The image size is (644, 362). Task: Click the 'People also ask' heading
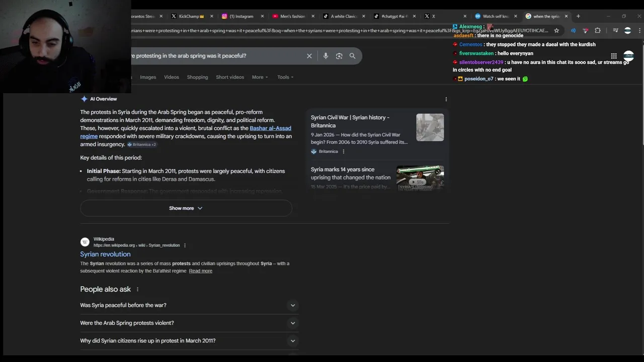pos(105,289)
